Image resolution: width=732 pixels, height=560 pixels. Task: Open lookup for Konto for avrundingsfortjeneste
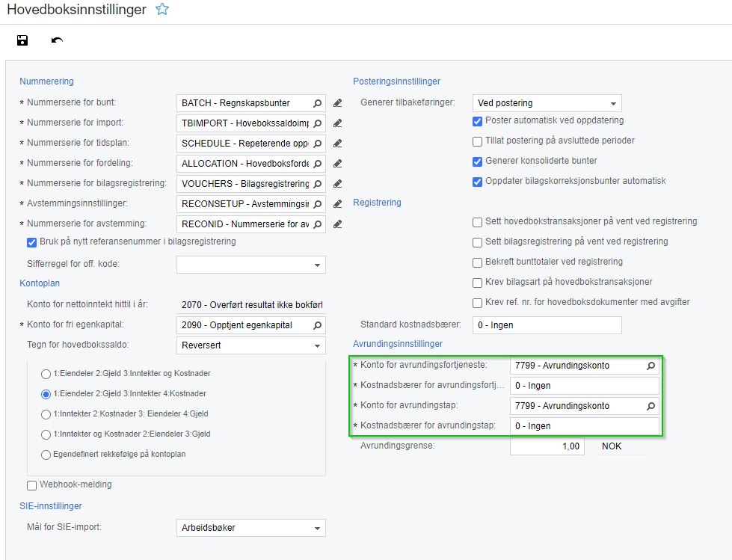pos(651,366)
